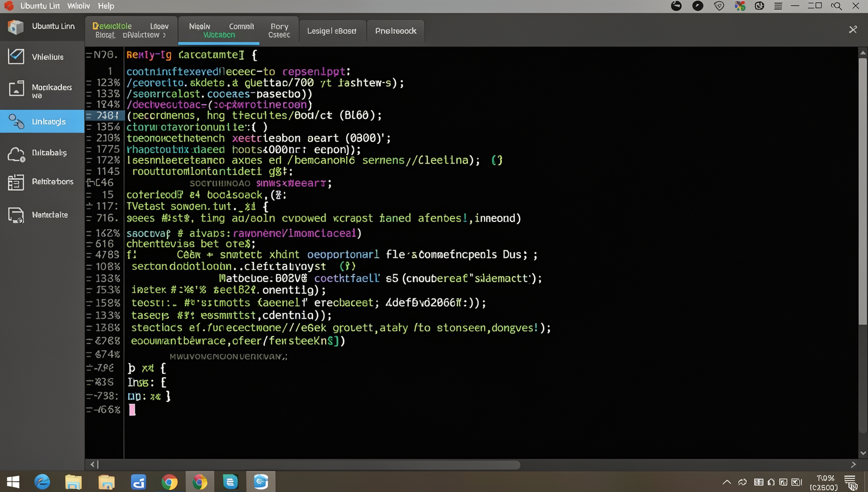Click the vertical scrollbar down arrow
The width and height of the screenshot is (868, 492).
tap(863, 453)
